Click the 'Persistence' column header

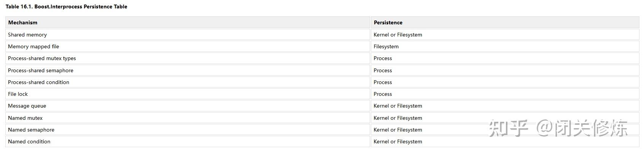click(388, 22)
